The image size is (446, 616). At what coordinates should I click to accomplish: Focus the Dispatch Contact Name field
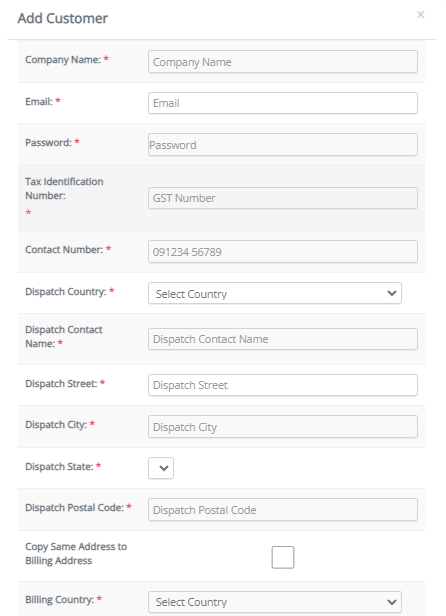(x=283, y=339)
